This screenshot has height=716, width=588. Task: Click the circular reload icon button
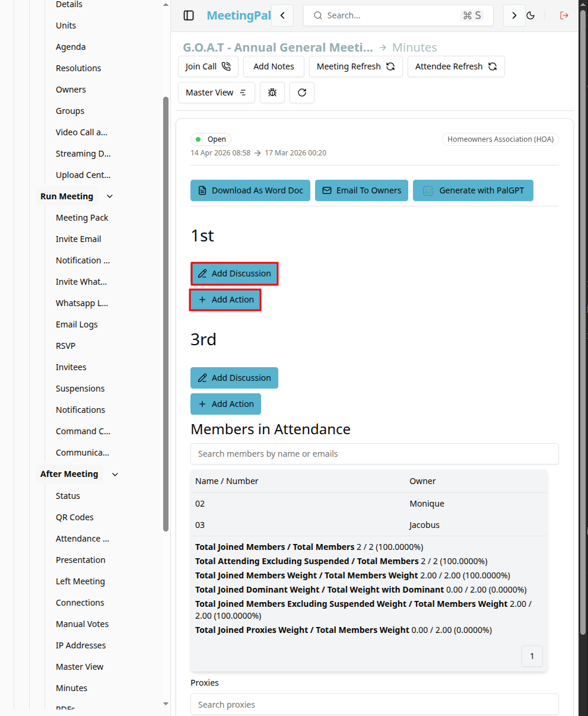(302, 93)
